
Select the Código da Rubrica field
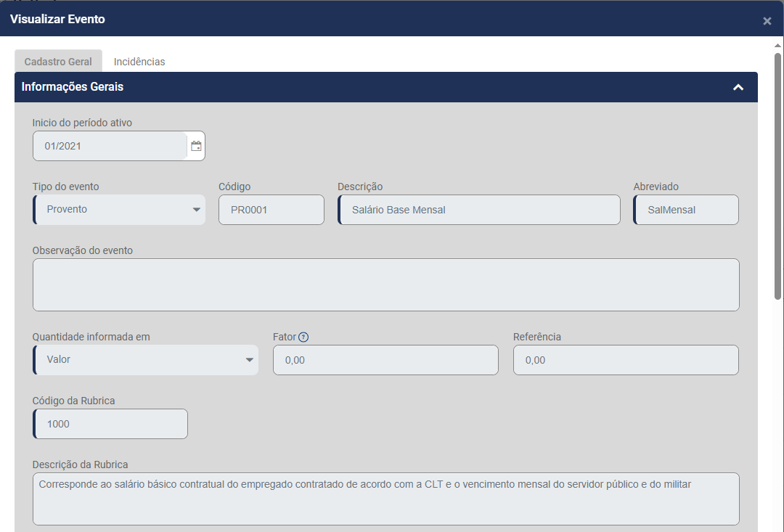(110, 424)
